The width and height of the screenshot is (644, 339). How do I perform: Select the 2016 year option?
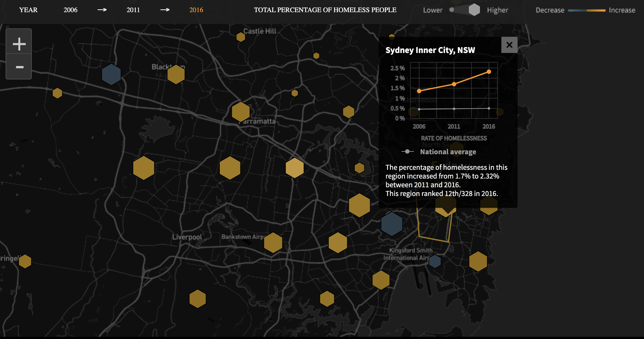[x=196, y=10]
